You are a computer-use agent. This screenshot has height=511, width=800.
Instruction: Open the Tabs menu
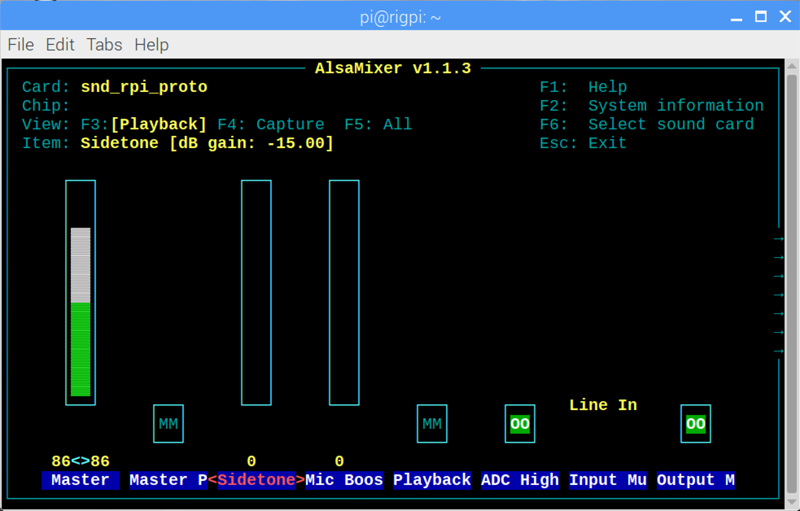pos(104,45)
